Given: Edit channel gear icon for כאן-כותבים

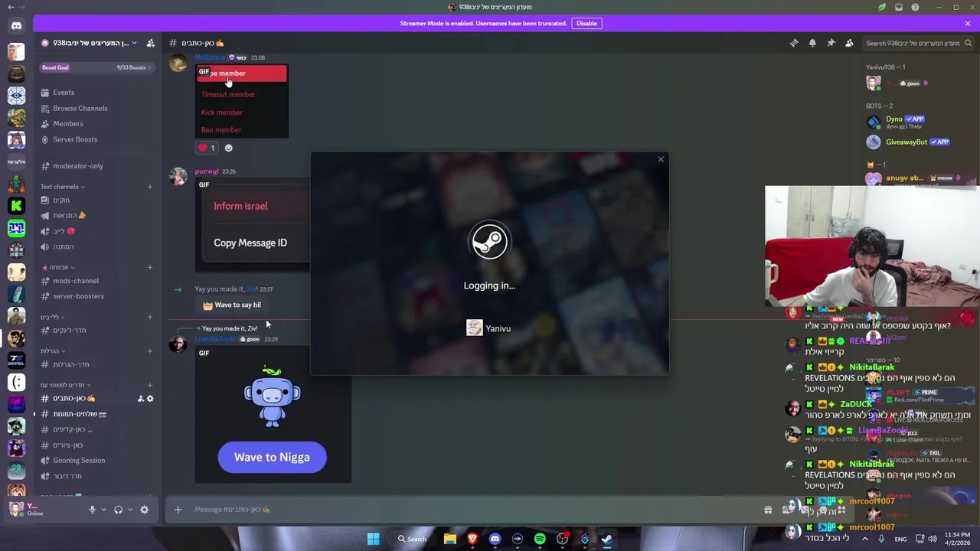Looking at the screenshot, I should [150, 399].
